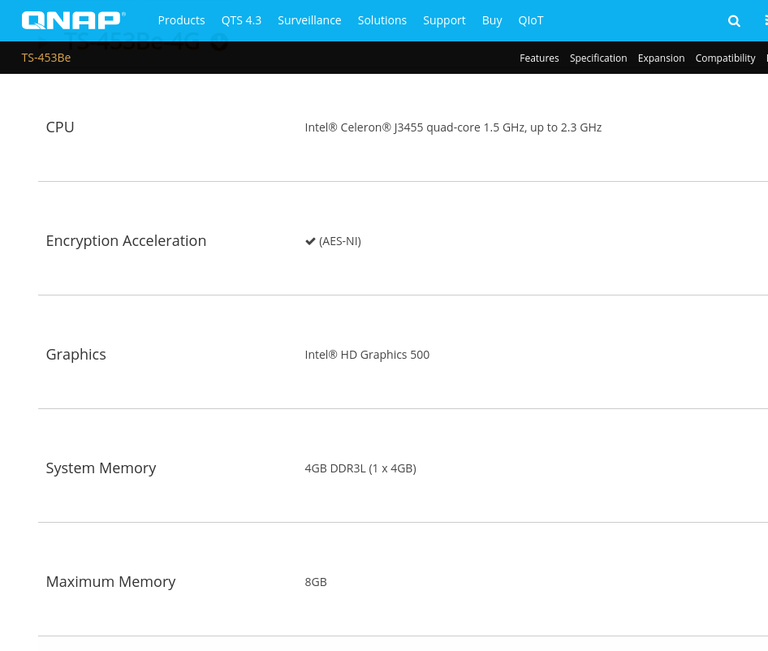Go to the Expansion section
The width and height of the screenshot is (768, 651).
pyautogui.click(x=661, y=58)
